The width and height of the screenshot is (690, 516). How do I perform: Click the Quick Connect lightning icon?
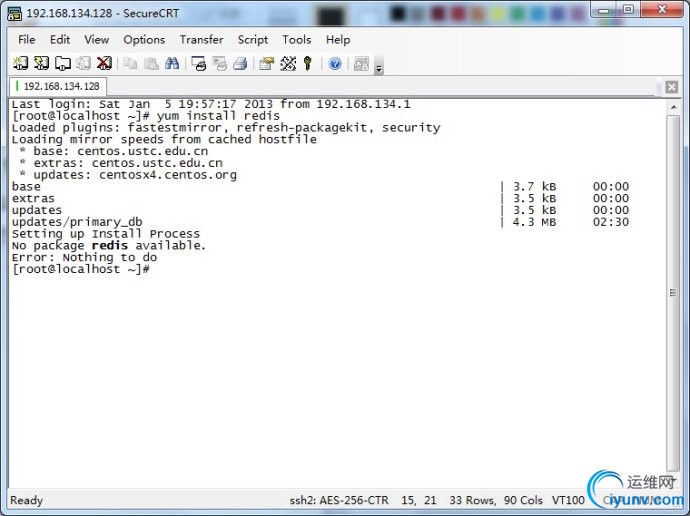pos(41,63)
